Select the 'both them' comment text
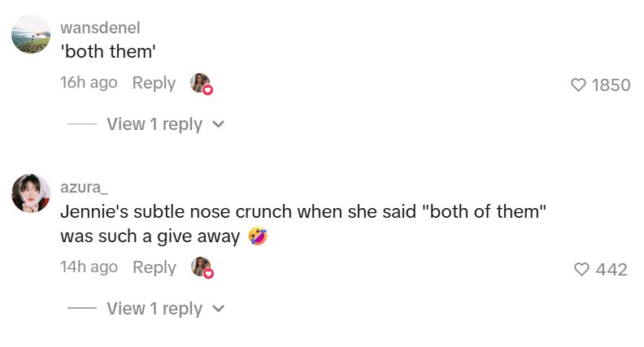This screenshot has width=644, height=347. 108,52
